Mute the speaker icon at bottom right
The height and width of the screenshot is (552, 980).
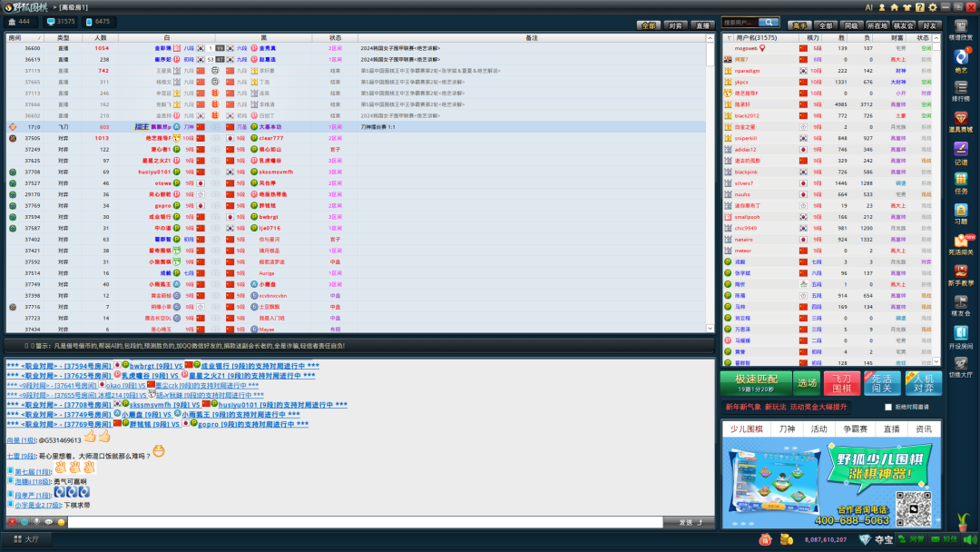point(969,539)
